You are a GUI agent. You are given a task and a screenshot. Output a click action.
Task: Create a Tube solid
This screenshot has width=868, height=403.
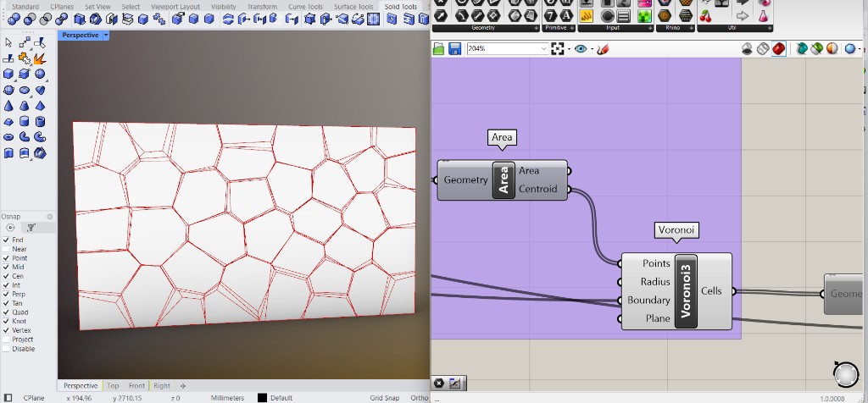40,121
